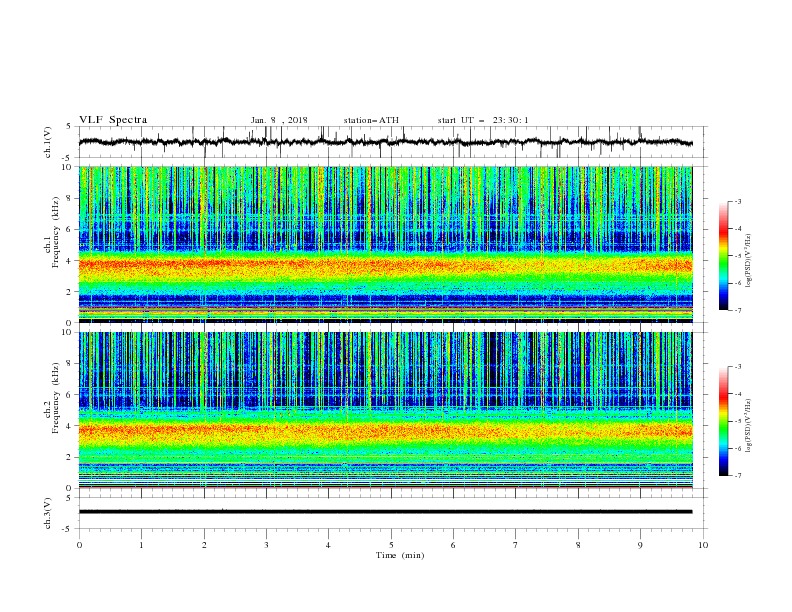Click the "-7" label on ch.1 colorbar
This screenshot has width=792, height=612.
(x=738, y=310)
